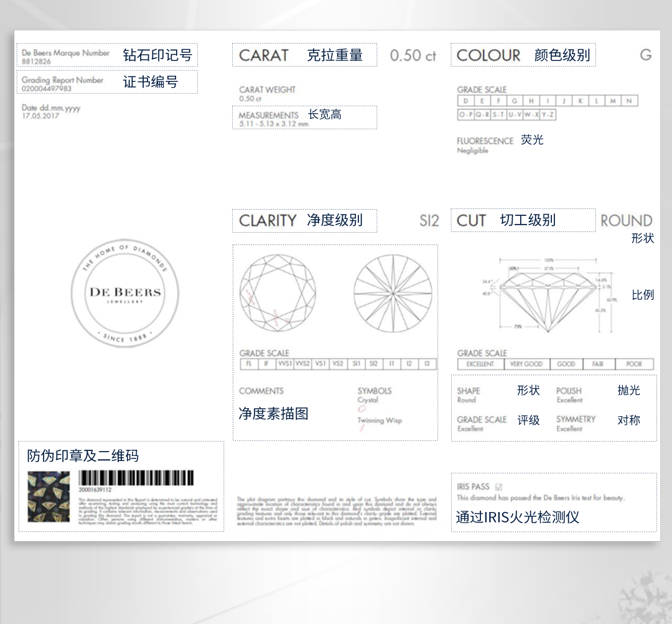The height and width of the screenshot is (624, 672).
Task: Select the N cell in colour grade scale
Action: tap(629, 101)
